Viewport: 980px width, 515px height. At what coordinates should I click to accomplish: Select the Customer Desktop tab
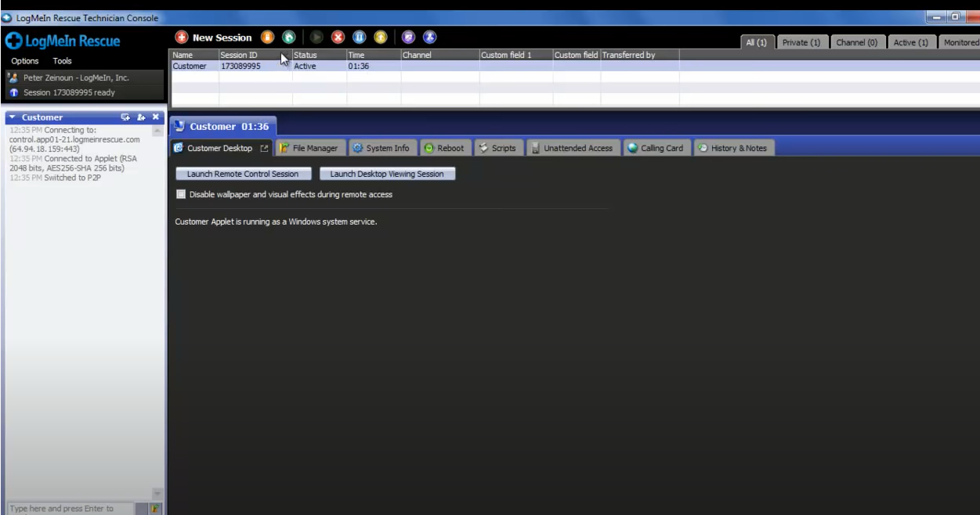[221, 148]
